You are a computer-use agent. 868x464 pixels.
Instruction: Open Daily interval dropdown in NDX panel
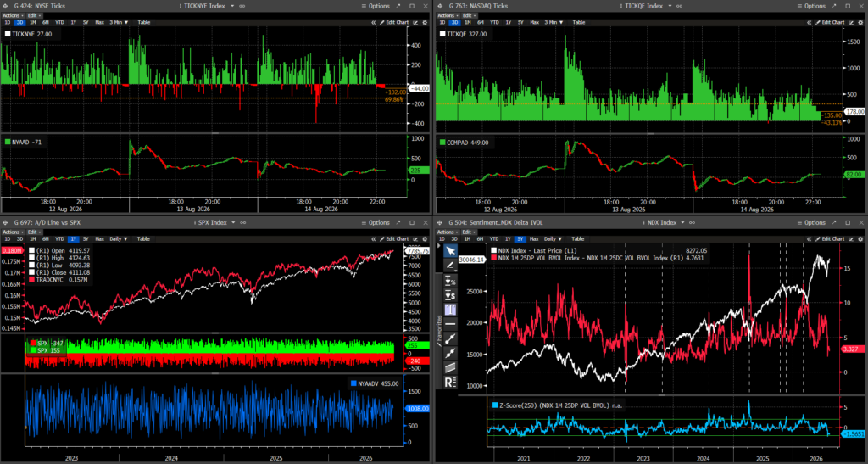pyautogui.click(x=554, y=239)
